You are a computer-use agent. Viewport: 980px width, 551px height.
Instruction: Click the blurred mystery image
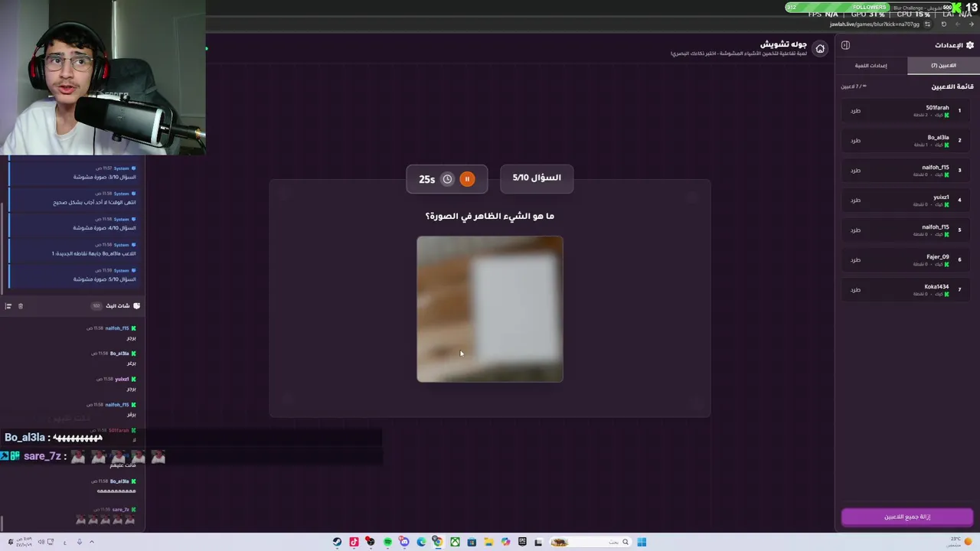point(490,308)
